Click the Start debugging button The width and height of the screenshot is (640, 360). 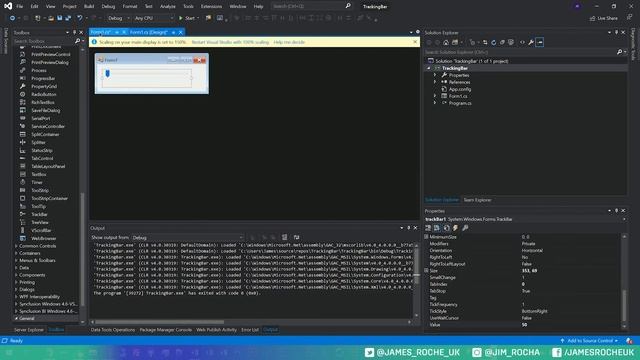pos(187,18)
